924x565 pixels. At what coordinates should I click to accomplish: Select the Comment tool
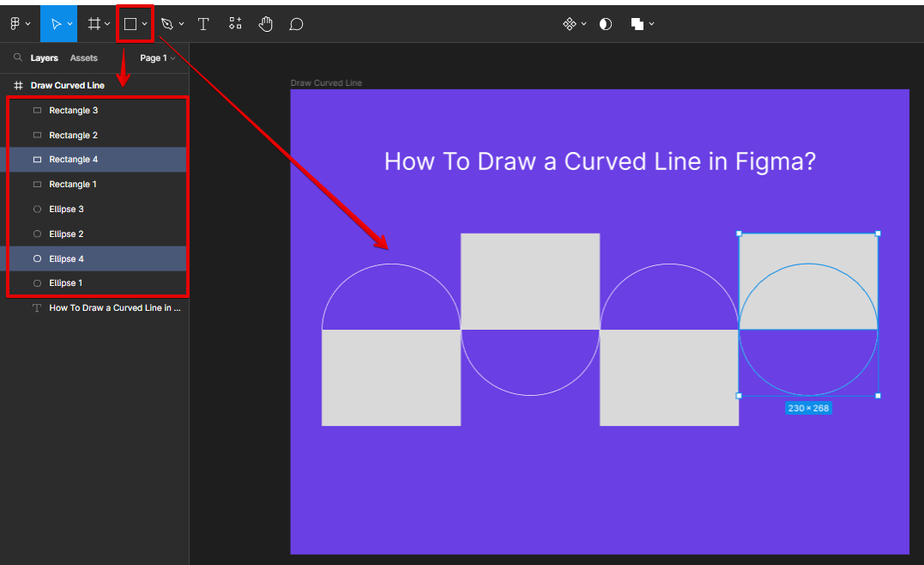pos(296,24)
